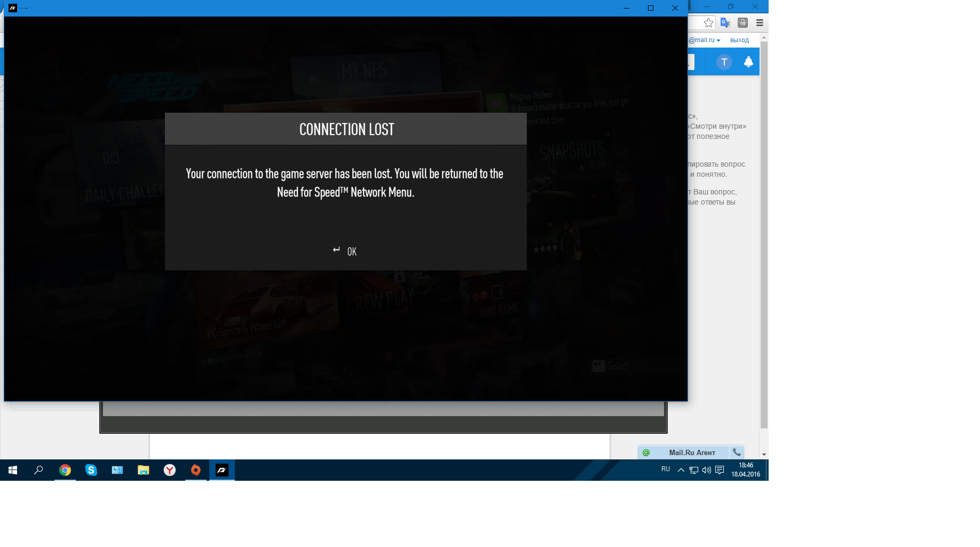Click the phone icon in Mail.Ru Агент
980x547 pixels.
coord(737,452)
